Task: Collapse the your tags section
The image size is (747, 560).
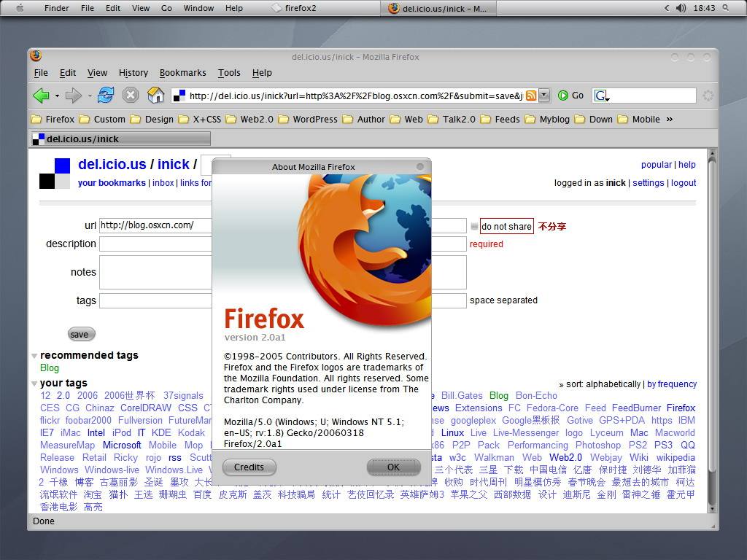Action: 34,384
